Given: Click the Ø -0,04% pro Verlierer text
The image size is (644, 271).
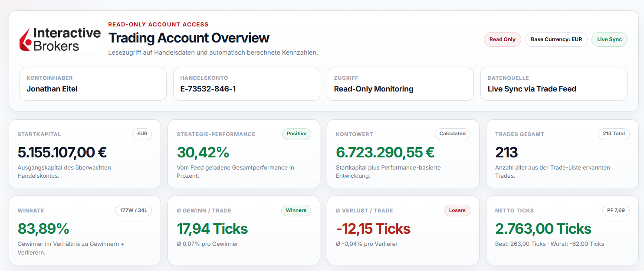Looking at the screenshot, I should click(367, 244).
